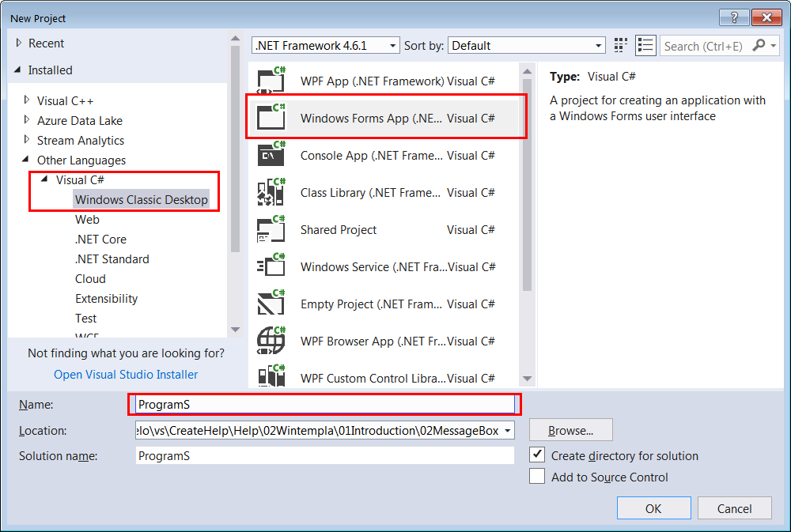Open the dialog help question mark button
Image resolution: width=791 pixels, height=532 pixels.
pos(734,17)
